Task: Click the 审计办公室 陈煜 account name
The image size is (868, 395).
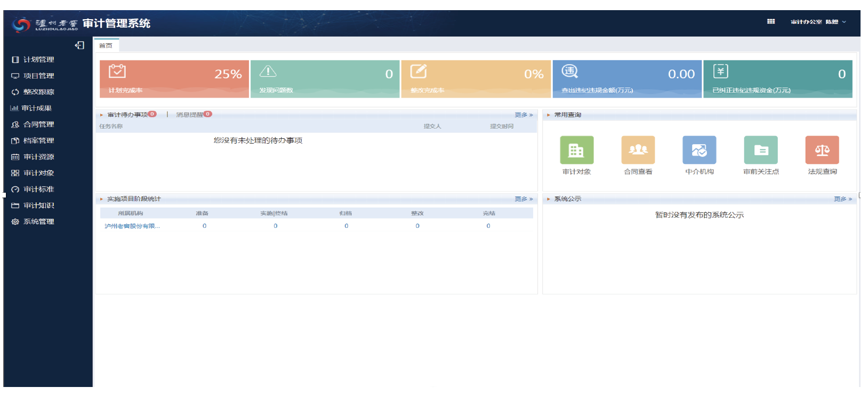Action: [x=814, y=22]
